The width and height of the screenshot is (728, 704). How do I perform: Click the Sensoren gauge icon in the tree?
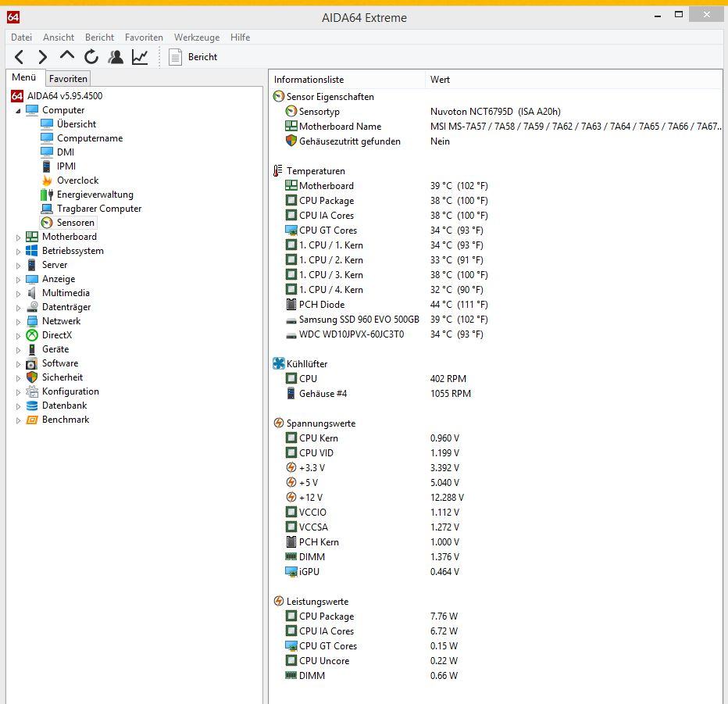pyautogui.click(x=47, y=223)
